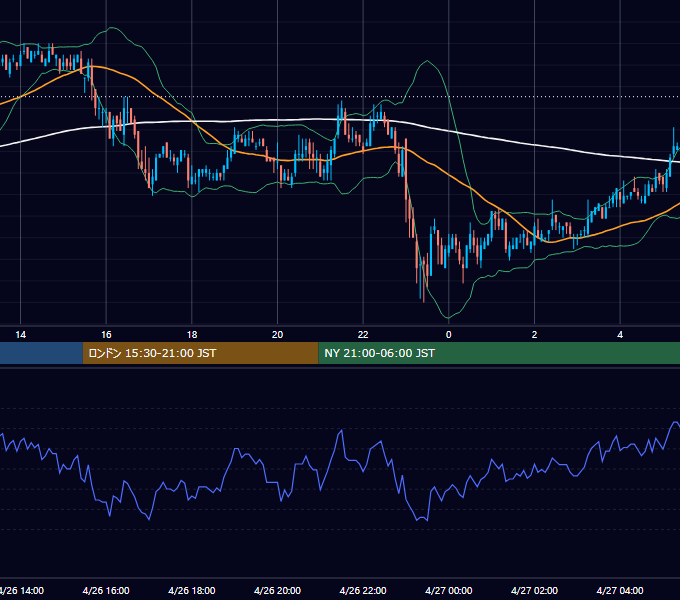Click the 4/27 00:00 label on indicator axis
The image size is (680, 600).
coord(449,590)
